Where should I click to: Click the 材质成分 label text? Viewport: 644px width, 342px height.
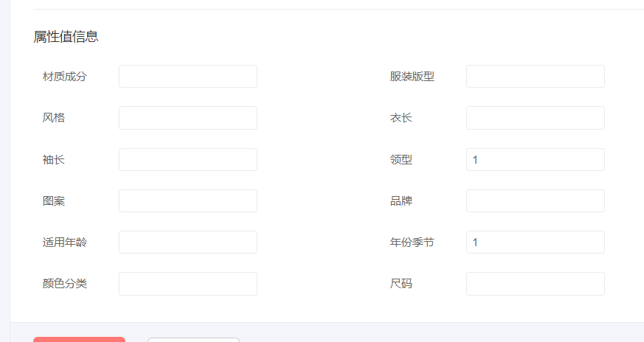64,77
